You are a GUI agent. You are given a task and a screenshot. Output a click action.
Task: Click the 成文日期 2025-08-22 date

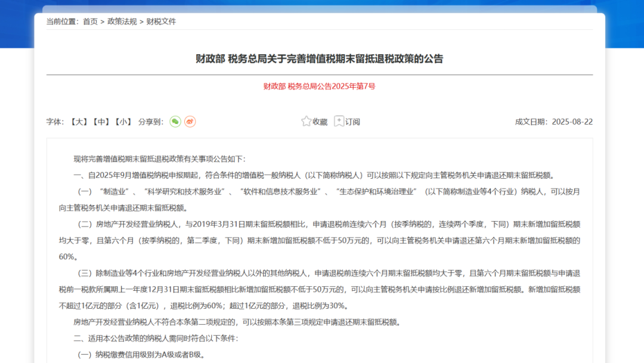[x=553, y=122]
